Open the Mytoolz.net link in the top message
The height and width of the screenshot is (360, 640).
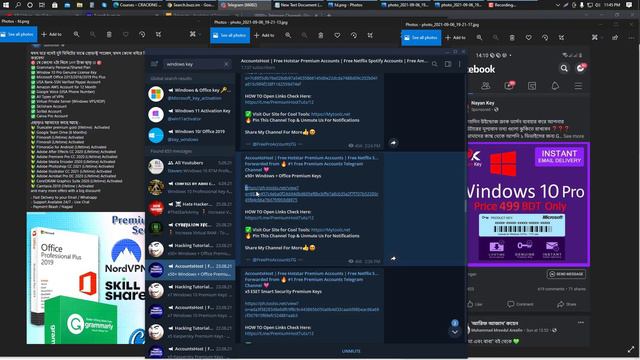[330, 114]
